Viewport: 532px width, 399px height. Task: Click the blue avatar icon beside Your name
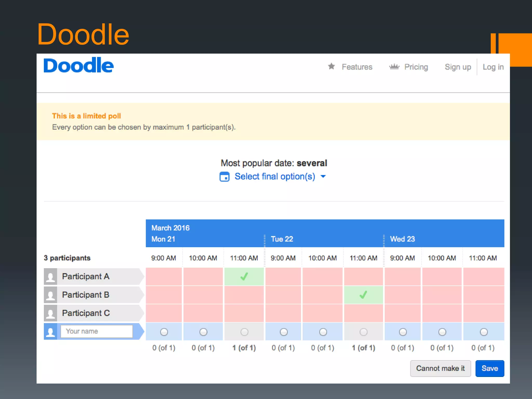coord(50,331)
